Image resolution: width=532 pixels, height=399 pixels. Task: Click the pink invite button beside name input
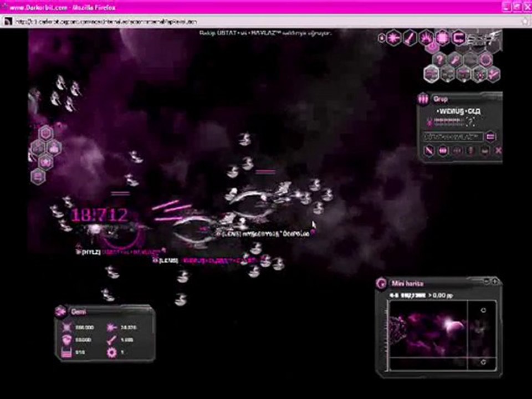(x=490, y=137)
